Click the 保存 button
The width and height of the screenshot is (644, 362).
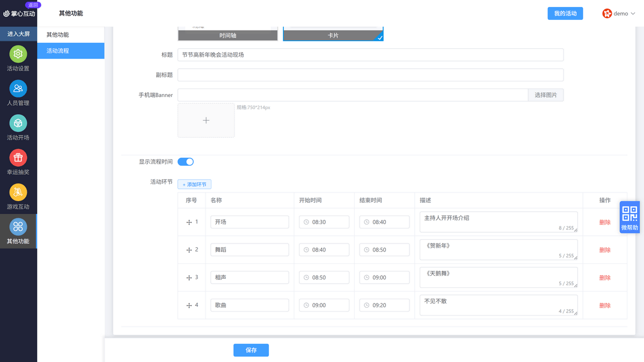tap(251, 350)
